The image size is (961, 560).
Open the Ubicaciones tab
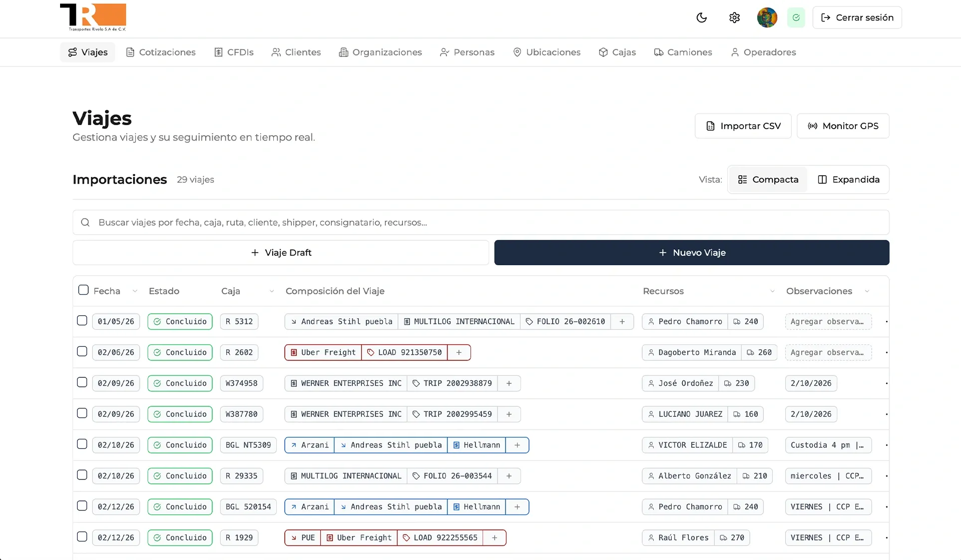pos(547,52)
